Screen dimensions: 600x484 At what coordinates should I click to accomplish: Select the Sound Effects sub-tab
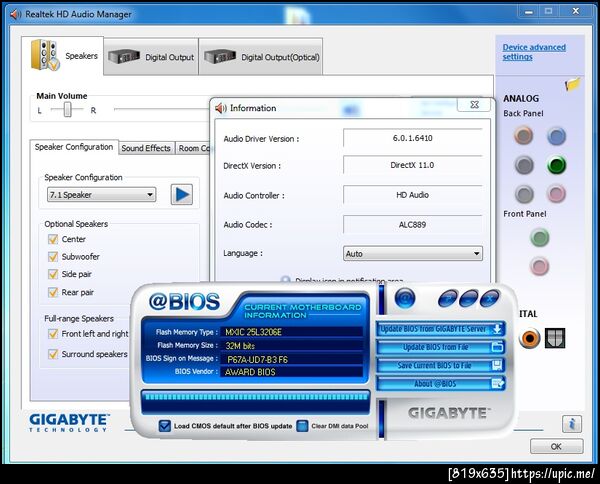click(146, 148)
